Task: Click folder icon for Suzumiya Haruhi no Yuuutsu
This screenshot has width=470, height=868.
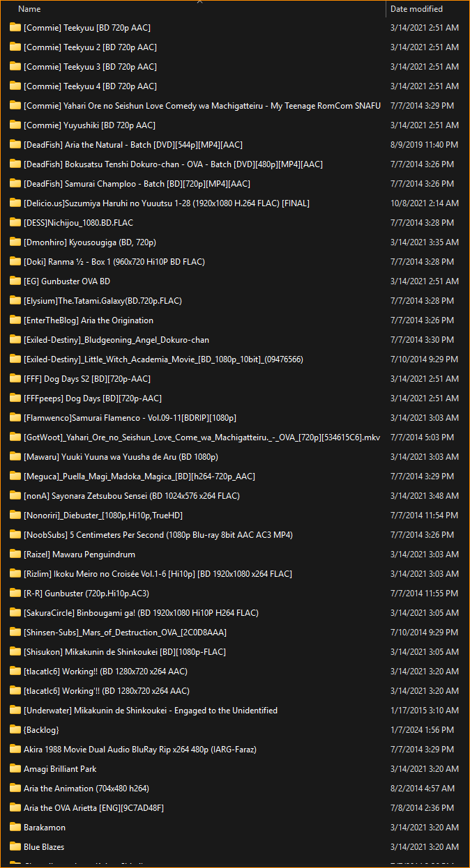Action: pos(15,203)
